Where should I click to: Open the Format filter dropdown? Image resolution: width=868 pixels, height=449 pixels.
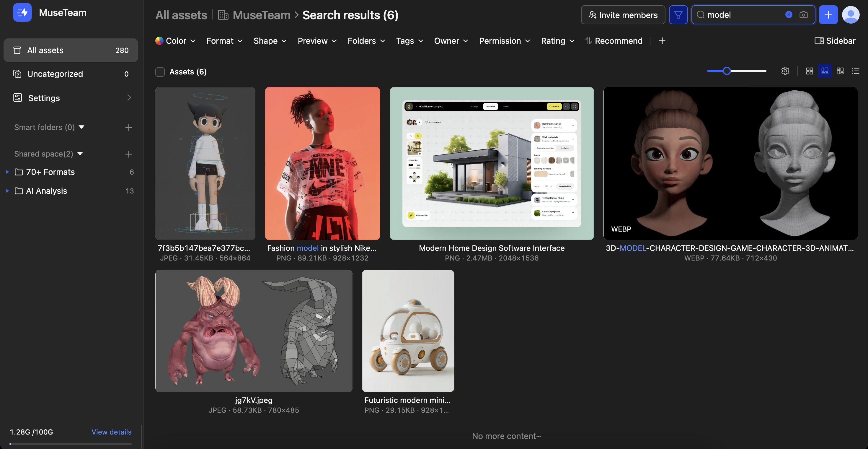(224, 41)
